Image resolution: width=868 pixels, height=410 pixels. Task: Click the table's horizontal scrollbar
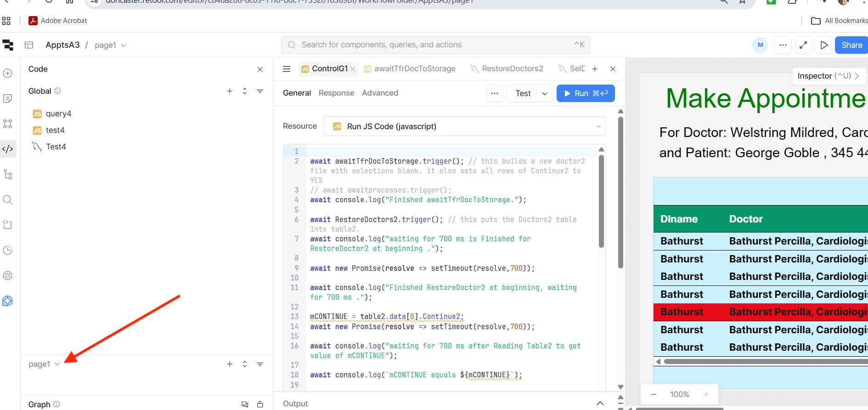click(x=762, y=362)
